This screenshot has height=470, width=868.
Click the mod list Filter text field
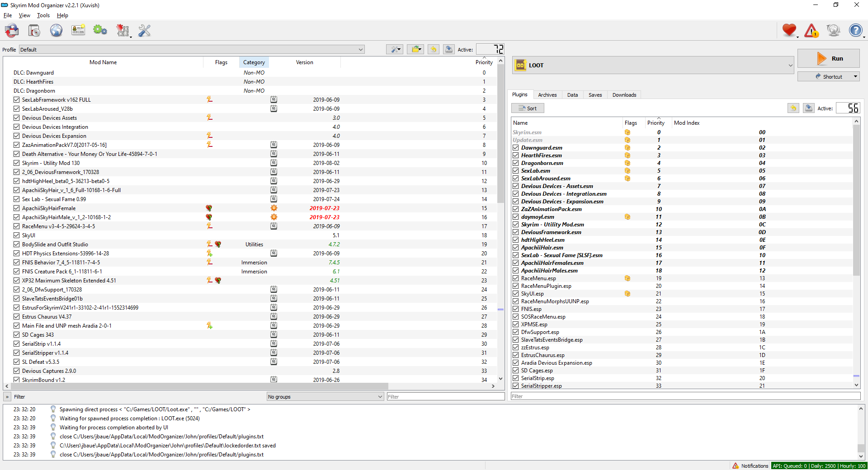[445, 397]
